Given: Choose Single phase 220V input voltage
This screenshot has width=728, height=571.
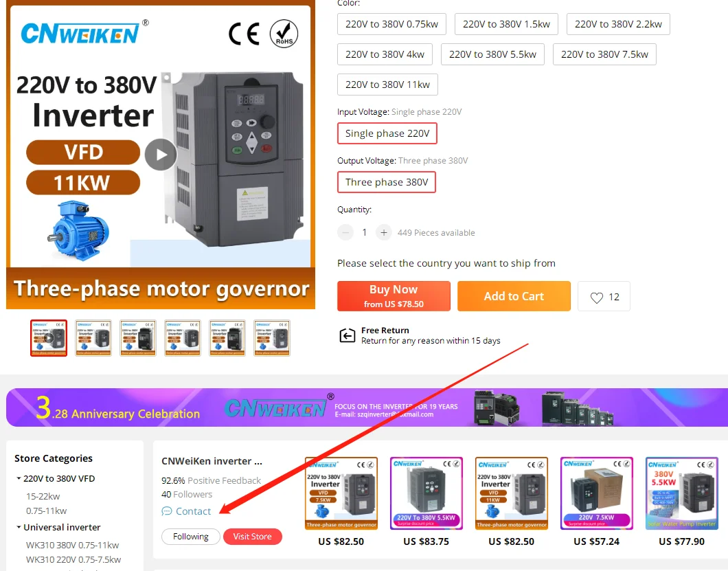Looking at the screenshot, I should click(x=387, y=133).
